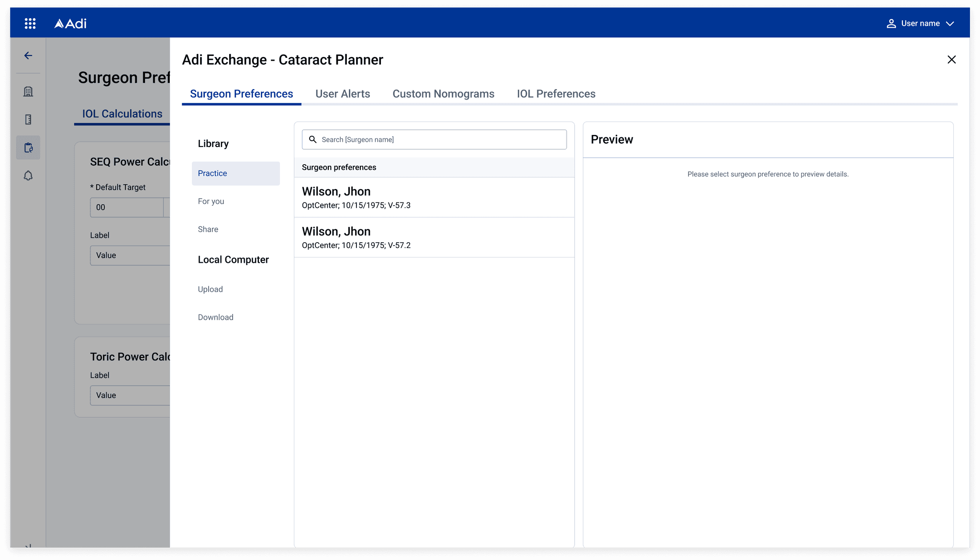
Task: Click Upload under Local Computer
Action: point(211,289)
